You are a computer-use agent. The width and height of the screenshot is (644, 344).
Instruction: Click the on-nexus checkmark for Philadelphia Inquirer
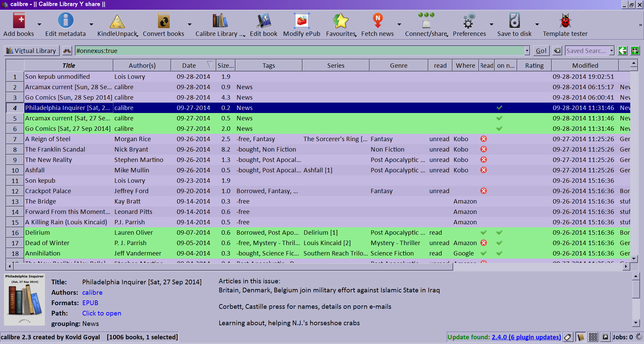click(x=499, y=108)
